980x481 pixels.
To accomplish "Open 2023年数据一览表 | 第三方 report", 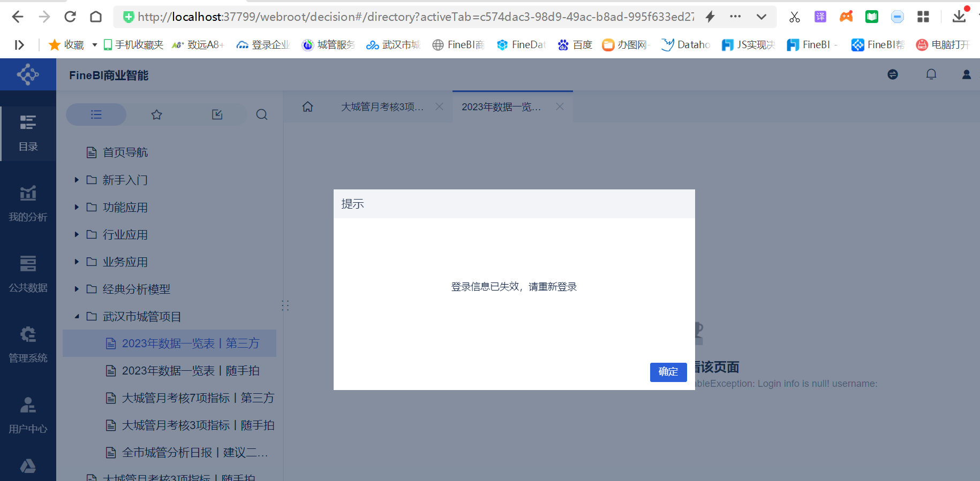I will [x=169, y=343].
